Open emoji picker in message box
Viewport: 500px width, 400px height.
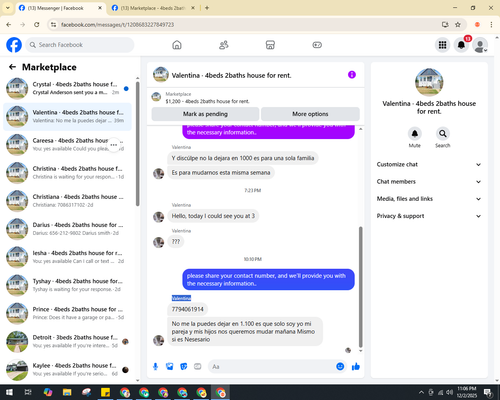340,366
